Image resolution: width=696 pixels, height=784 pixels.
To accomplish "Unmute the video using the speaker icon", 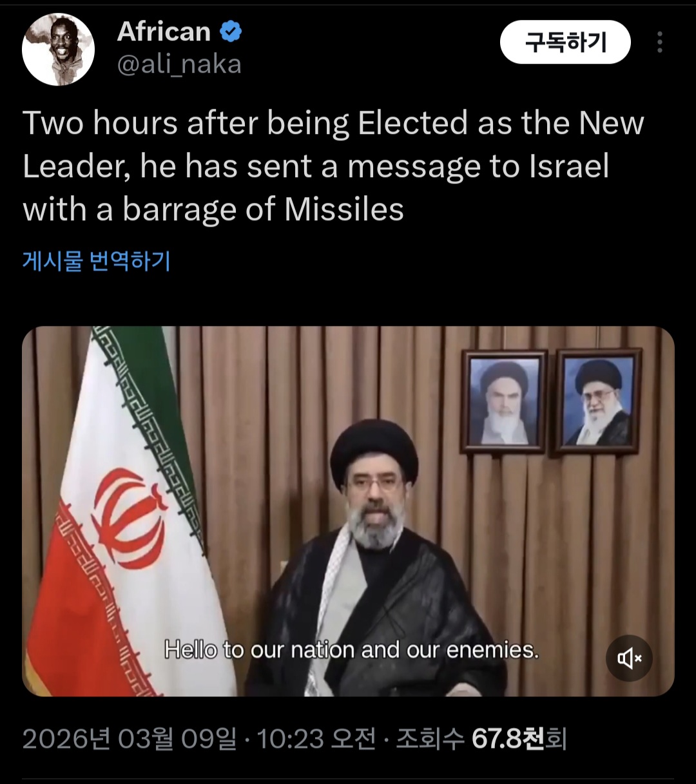I will [629, 658].
